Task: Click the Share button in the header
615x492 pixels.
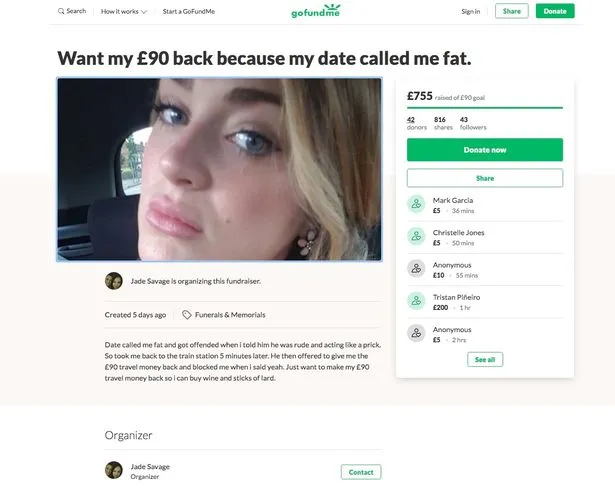Action: [x=512, y=11]
